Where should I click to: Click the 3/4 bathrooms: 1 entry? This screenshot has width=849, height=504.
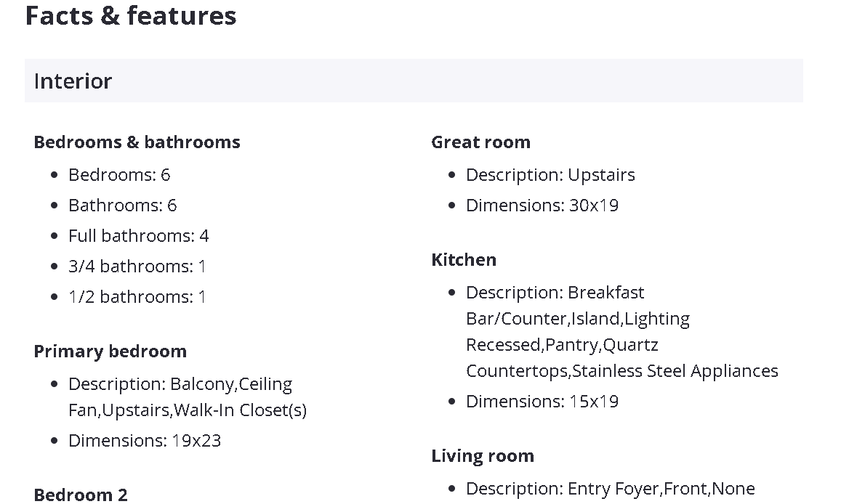(137, 267)
